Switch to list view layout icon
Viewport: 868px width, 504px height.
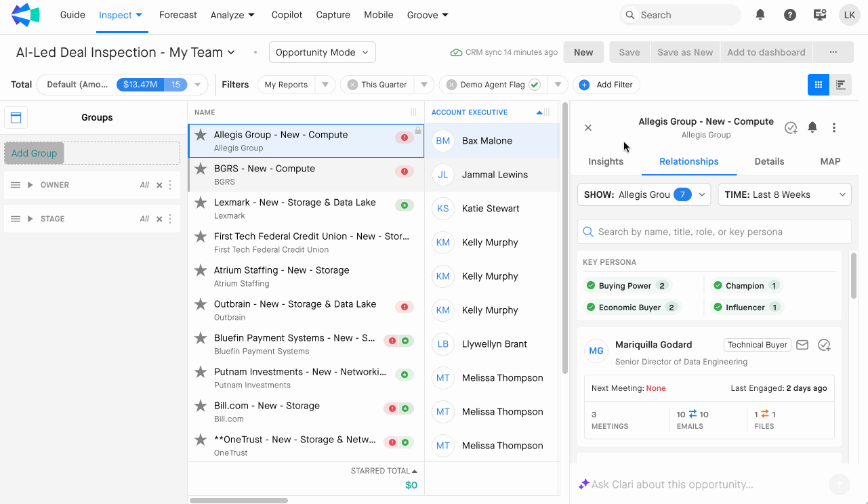click(x=841, y=85)
